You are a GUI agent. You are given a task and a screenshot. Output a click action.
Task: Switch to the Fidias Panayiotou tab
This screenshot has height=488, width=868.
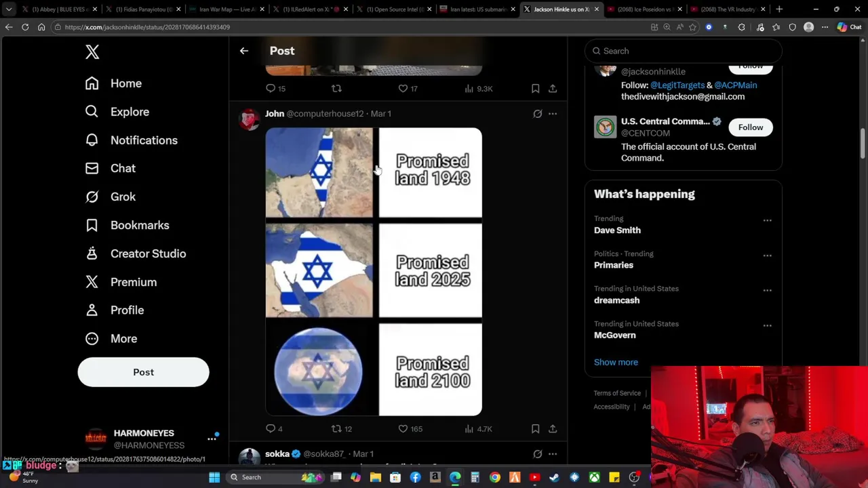[144, 9]
